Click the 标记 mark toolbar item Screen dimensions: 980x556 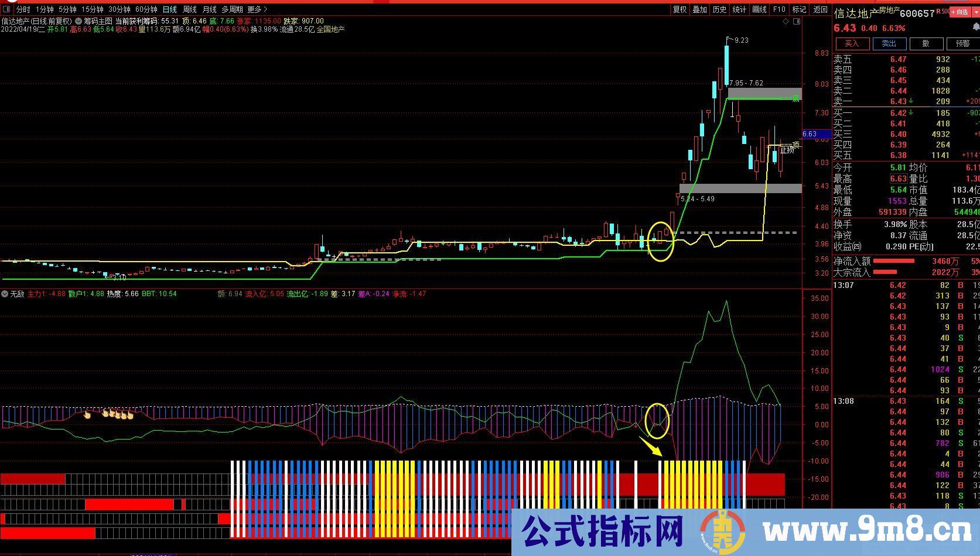(x=799, y=9)
